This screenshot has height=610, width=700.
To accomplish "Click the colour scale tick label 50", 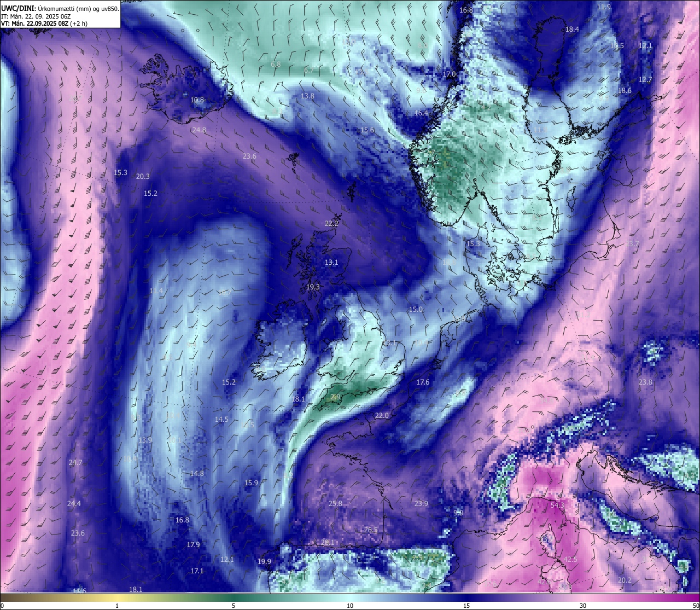I will (696, 606).
